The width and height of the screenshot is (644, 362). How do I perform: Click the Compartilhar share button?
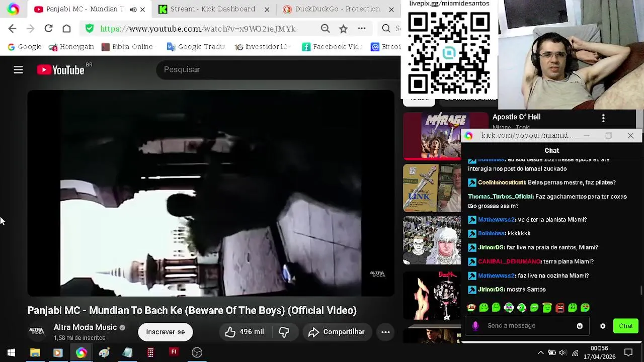[337, 332]
